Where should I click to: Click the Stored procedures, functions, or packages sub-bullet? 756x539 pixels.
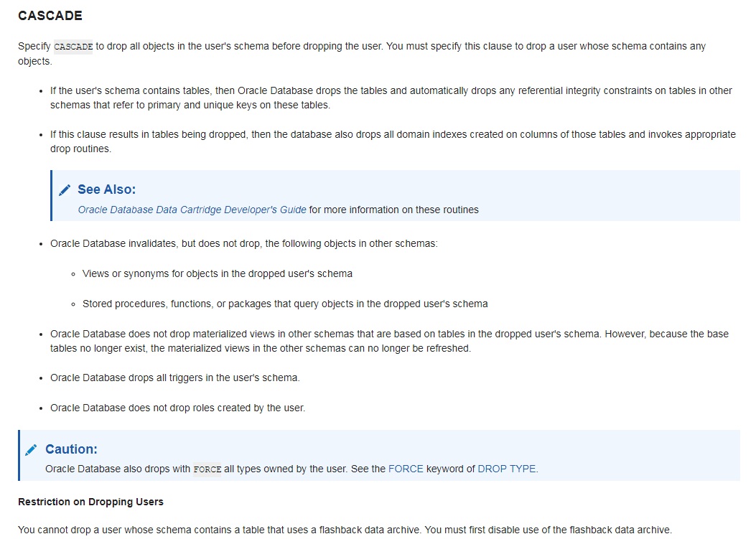coord(285,304)
